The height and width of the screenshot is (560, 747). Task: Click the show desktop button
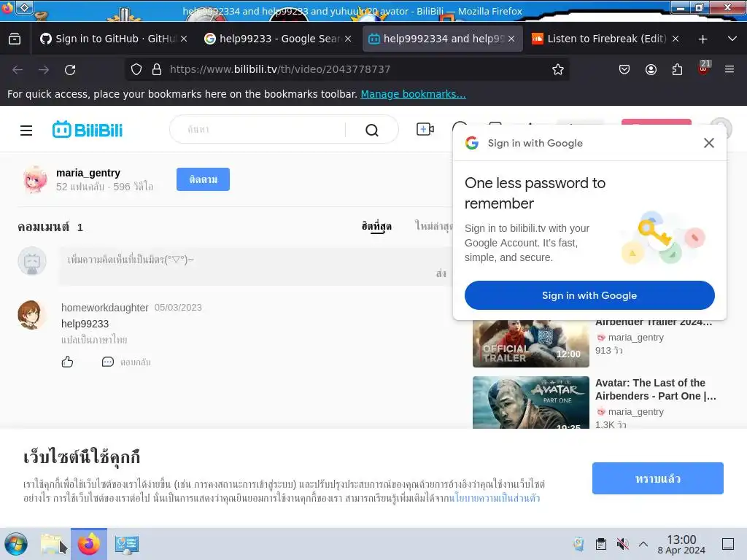tap(728, 544)
